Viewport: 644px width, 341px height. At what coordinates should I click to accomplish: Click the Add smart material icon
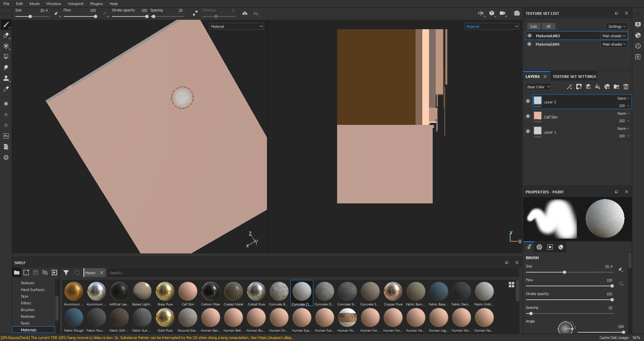(x=607, y=87)
